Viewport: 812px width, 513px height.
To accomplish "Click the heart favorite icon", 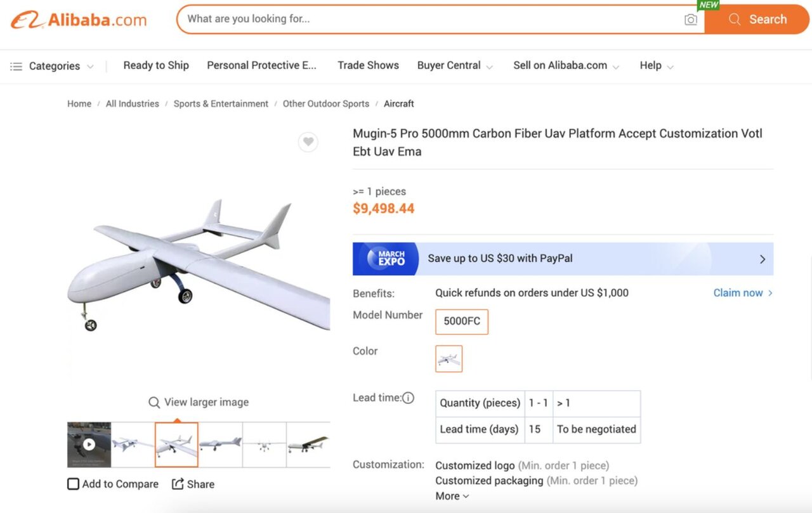I will (308, 142).
